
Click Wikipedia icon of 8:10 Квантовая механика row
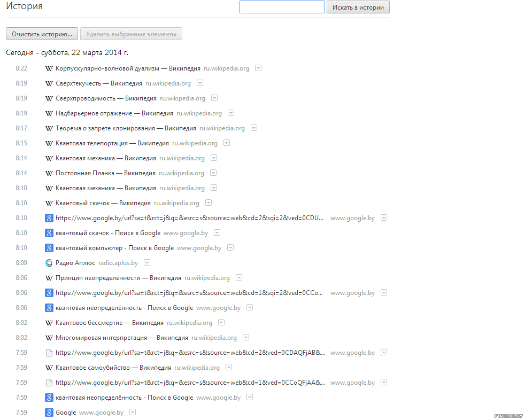coord(49,189)
